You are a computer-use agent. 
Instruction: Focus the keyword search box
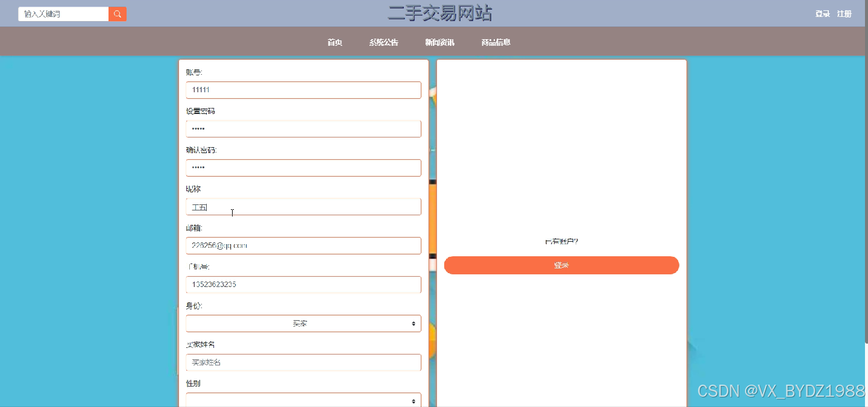(63, 14)
